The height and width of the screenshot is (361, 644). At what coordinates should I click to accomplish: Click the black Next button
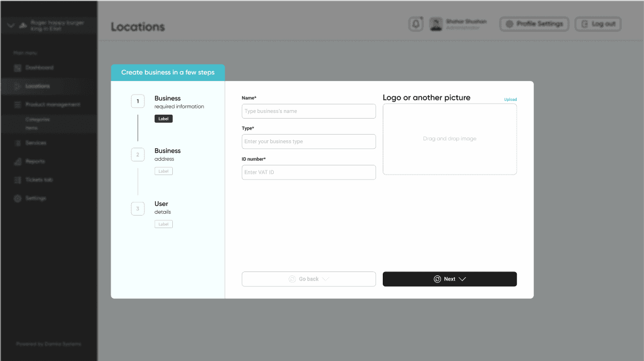coord(449,279)
